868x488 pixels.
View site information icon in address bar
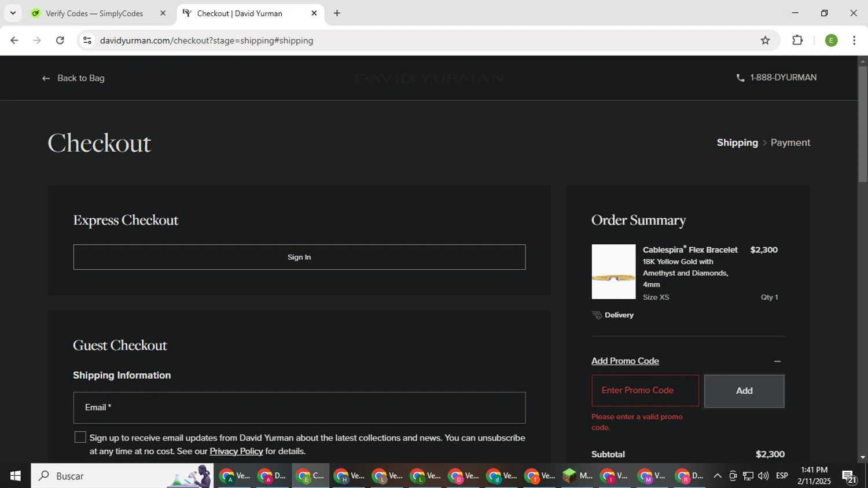pyautogui.click(x=87, y=41)
